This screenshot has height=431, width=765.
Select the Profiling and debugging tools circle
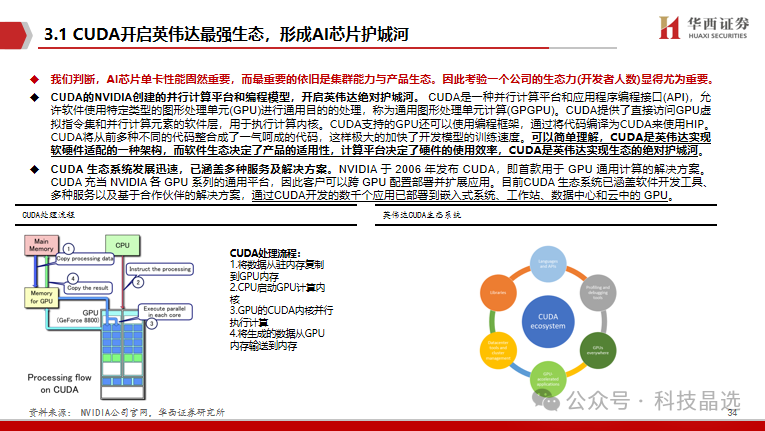point(598,292)
